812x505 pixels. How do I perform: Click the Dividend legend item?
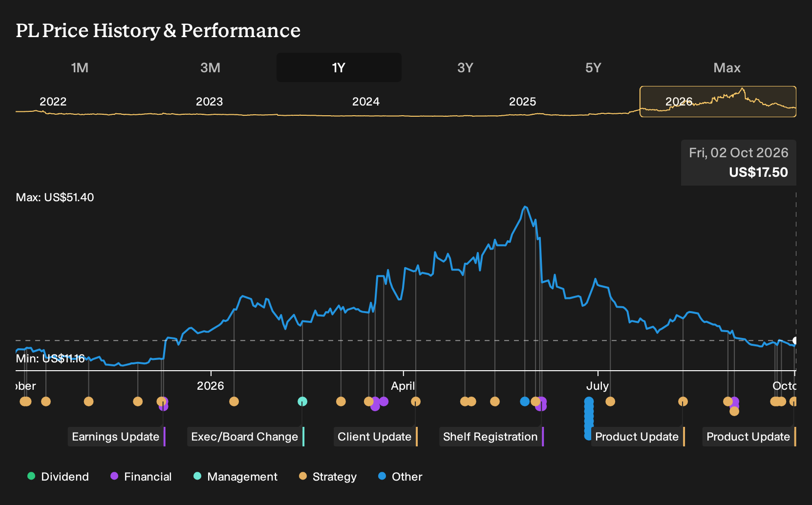click(x=58, y=477)
